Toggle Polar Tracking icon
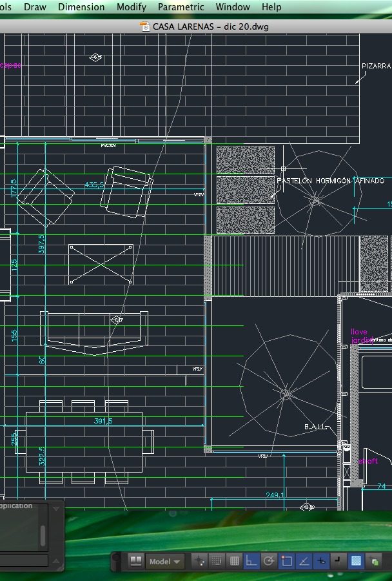Image resolution: width=392 pixels, height=581 pixels. tap(269, 561)
